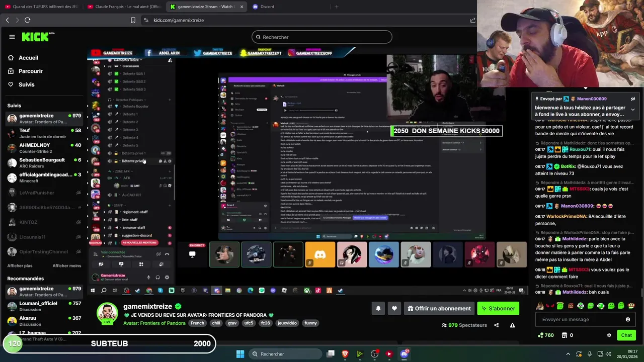Image resolution: width=644 pixels, height=362 pixels.
Task: Click the browser share icon
Action: [472, 20]
